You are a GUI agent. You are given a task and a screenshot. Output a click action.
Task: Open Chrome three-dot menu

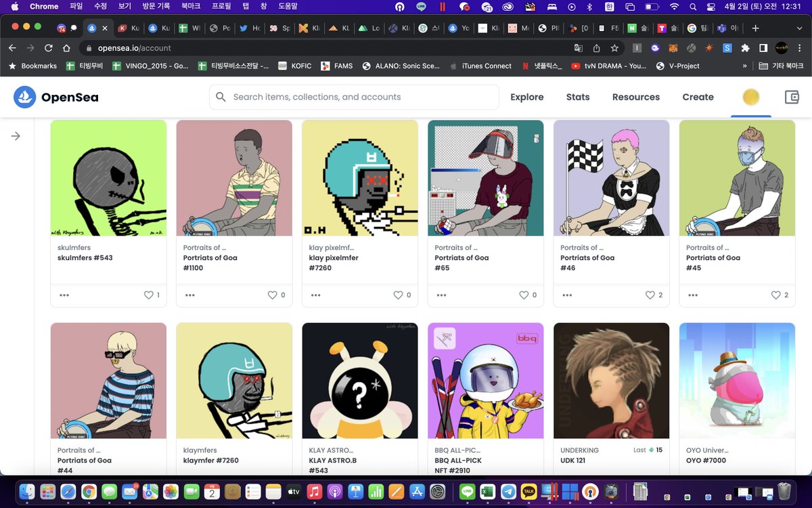(800, 48)
